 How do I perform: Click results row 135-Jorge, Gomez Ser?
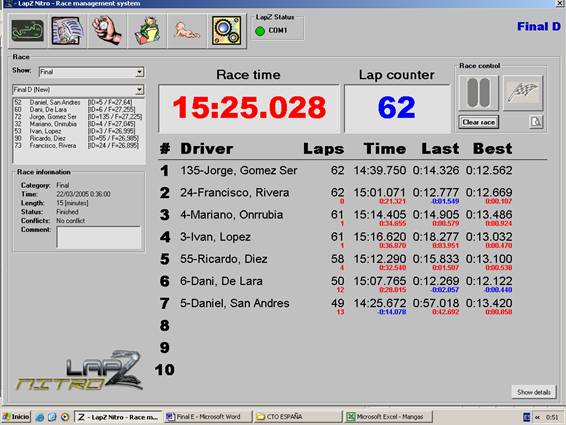coord(336,170)
